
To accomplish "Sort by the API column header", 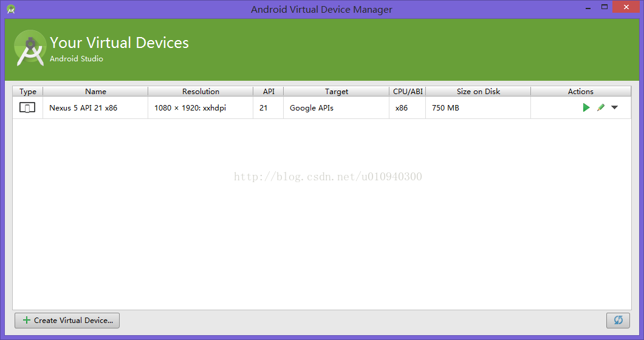I will coord(269,91).
